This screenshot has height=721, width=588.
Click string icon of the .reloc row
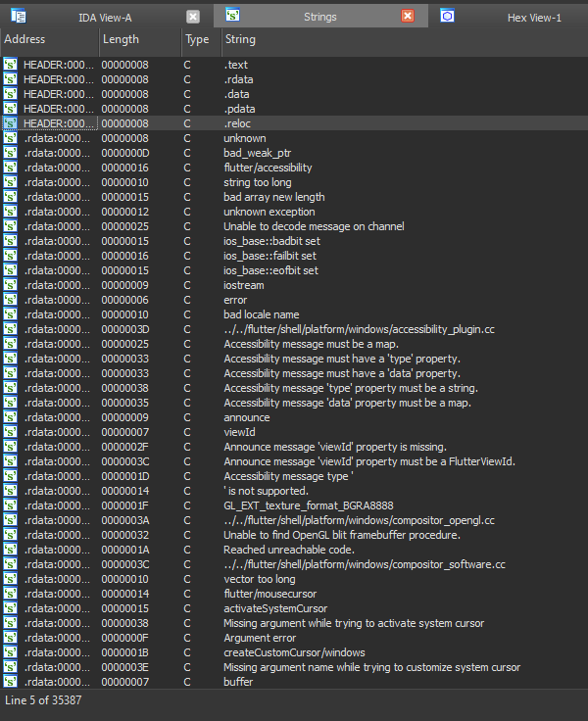click(10, 123)
